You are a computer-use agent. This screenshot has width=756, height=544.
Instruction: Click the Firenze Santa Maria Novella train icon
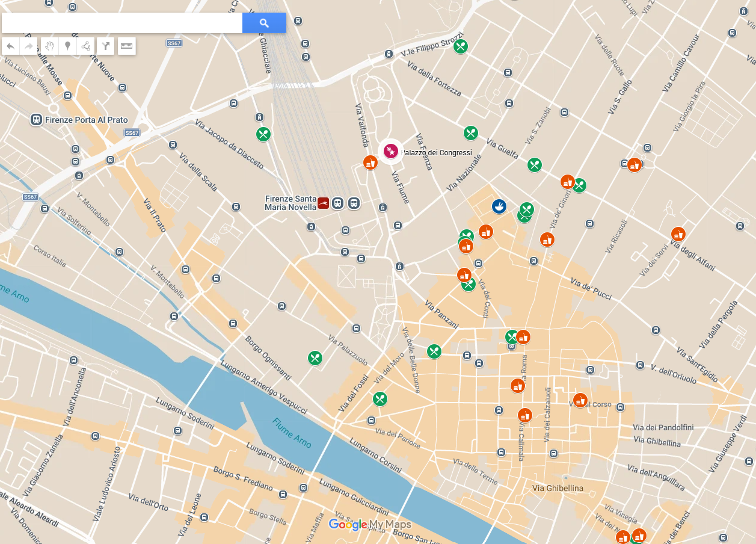point(324,203)
